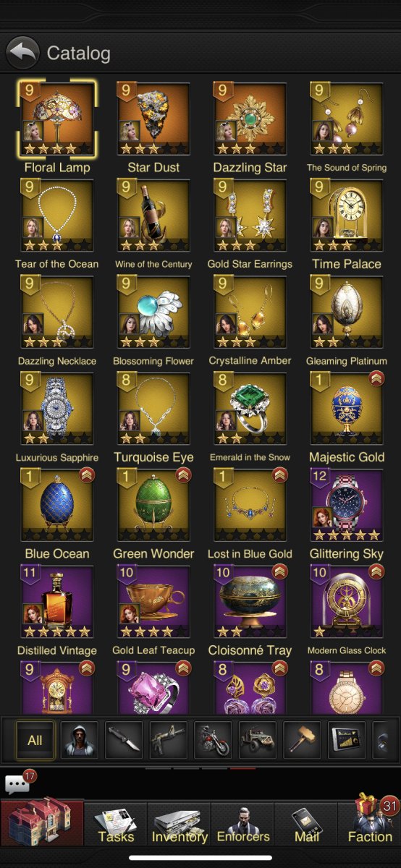Tap the back arrow beside Catalog

tap(22, 53)
